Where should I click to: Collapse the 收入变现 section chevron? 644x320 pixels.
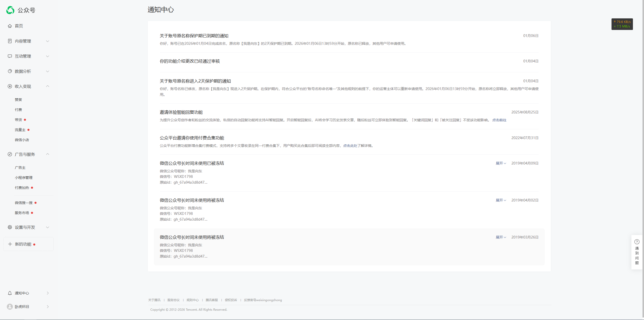[48, 86]
